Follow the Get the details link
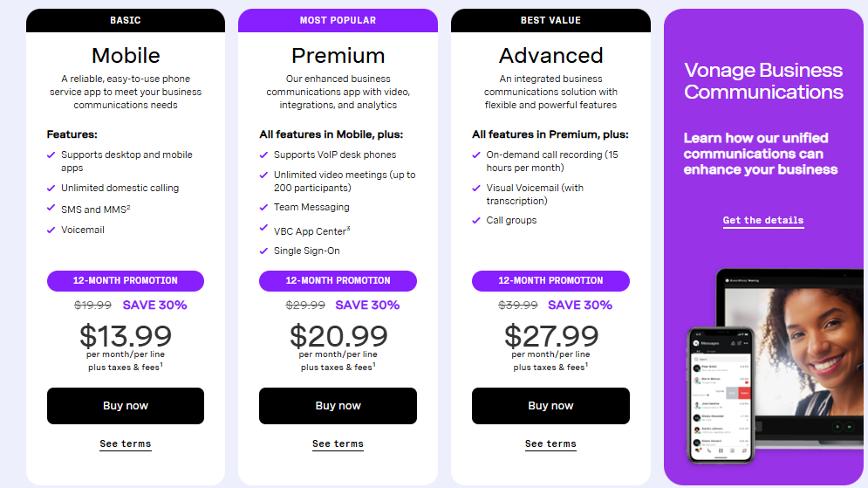Screen dimensions: 868x488 763,221
